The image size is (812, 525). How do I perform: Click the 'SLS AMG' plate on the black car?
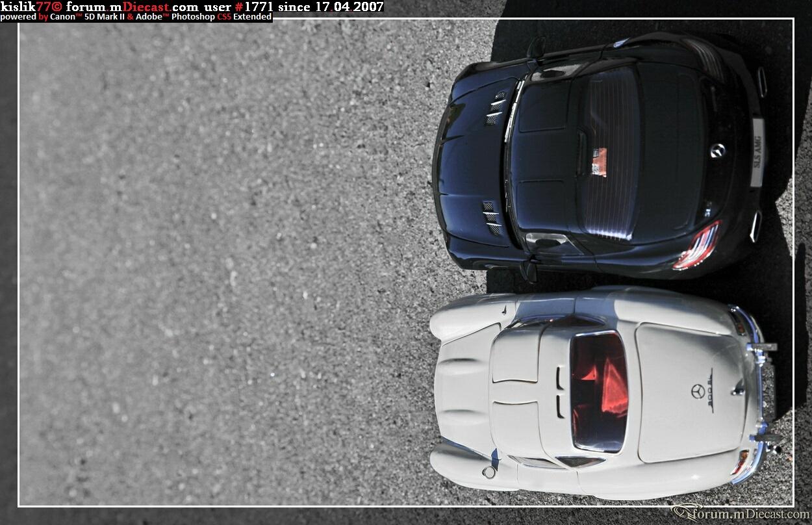tap(757, 153)
